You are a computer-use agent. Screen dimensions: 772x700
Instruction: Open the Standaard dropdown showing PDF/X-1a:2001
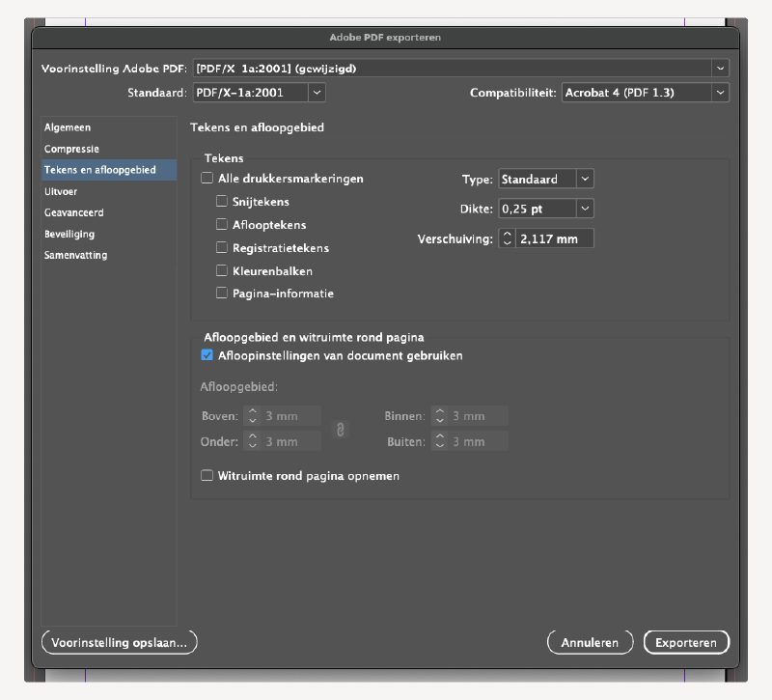(x=317, y=92)
